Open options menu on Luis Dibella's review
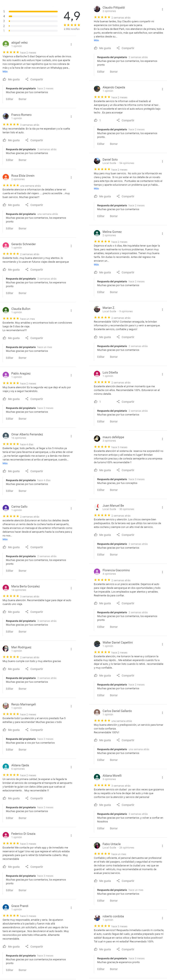 (162, 374)
